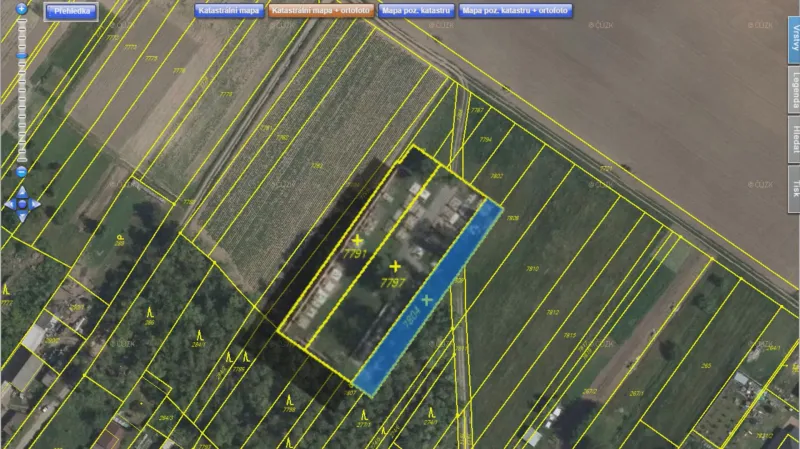The width and height of the screenshot is (800, 449).
Task: Switch to Mapa poz. katastru
Action: click(x=415, y=10)
